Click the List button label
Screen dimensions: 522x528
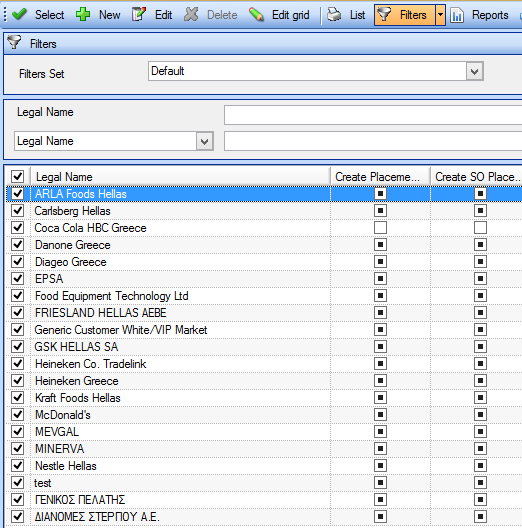click(357, 15)
